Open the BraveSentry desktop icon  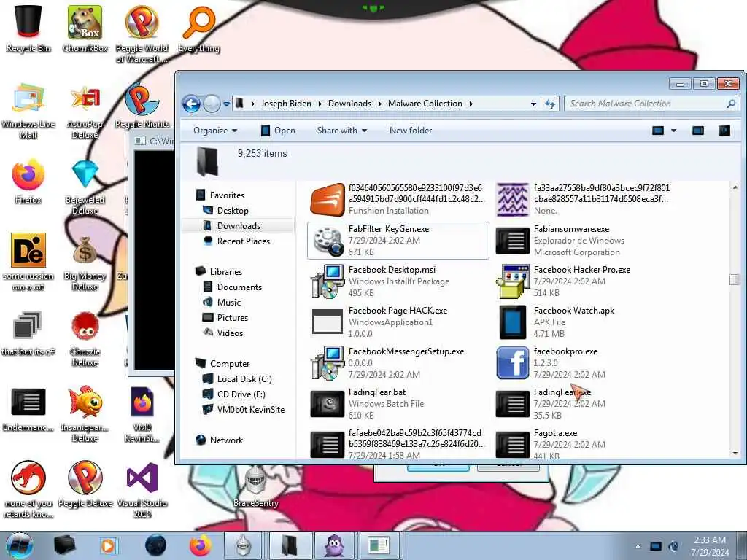[256, 486]
